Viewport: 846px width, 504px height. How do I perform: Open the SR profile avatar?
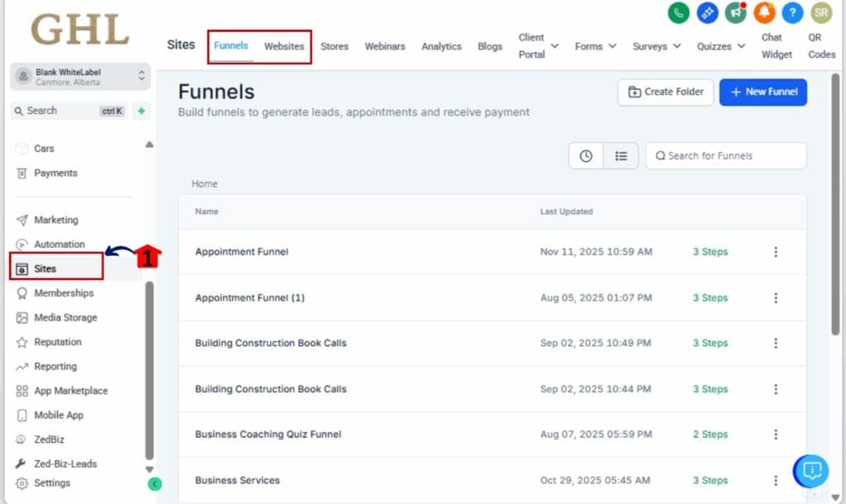pos(821,13)
